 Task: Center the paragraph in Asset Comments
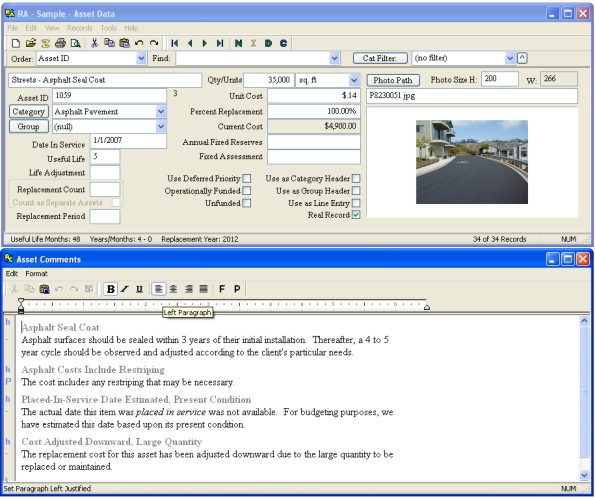tap(173, 289)
